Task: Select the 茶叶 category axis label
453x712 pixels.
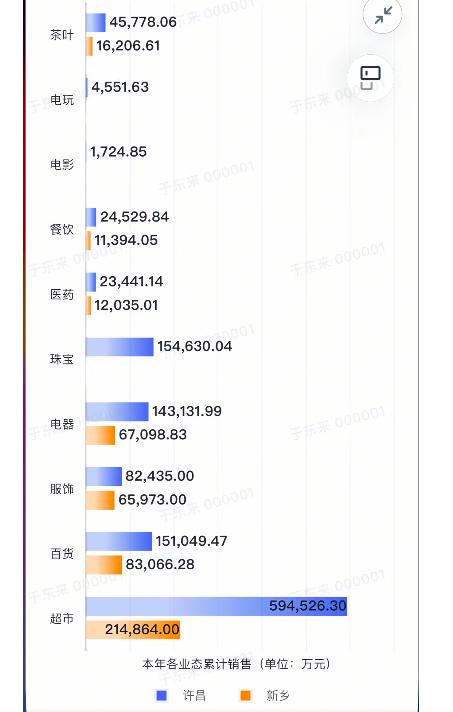Action: (62, 35)
